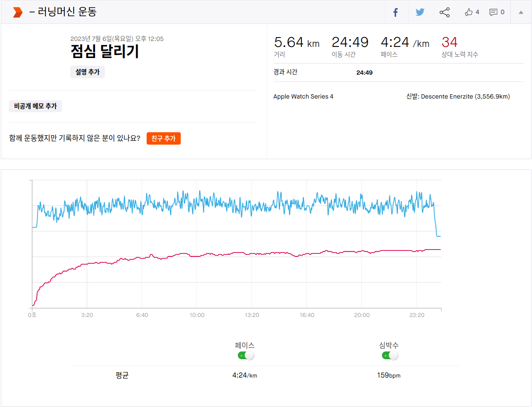
Task: Click the 34 relative effort score
Action: [449, 42]
